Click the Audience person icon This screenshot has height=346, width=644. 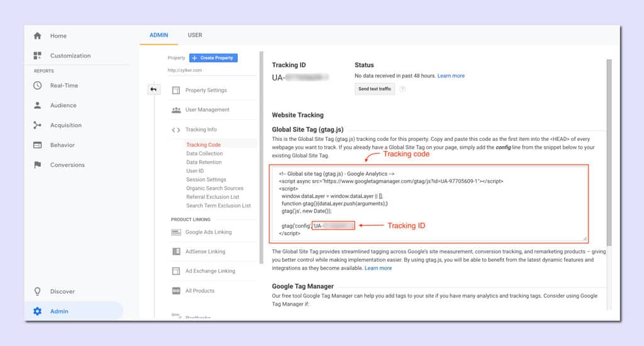tap(37, 105)
